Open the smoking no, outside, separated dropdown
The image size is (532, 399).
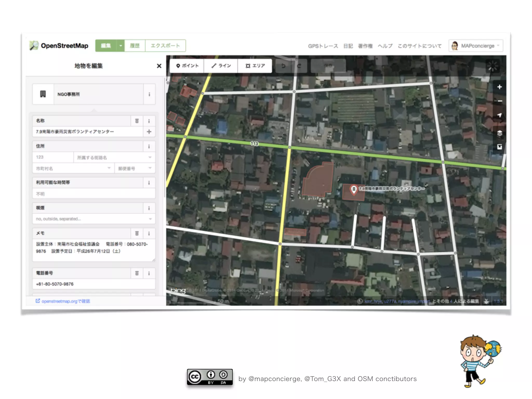pos(94,219)
